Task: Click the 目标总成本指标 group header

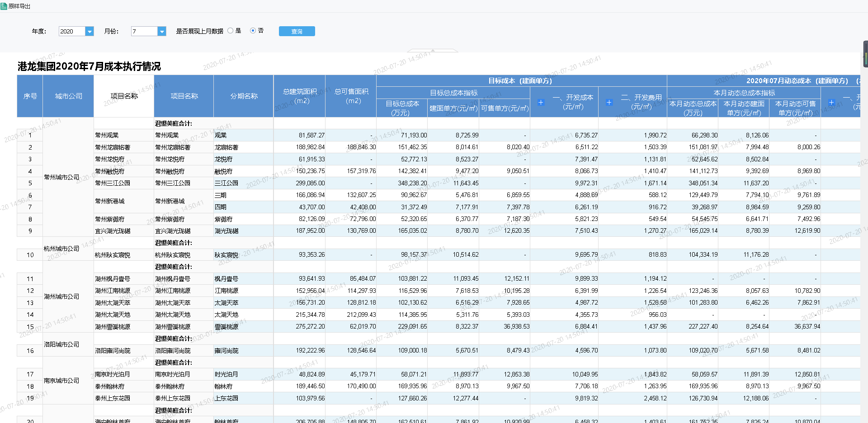Action: click(x=453, y=93)
